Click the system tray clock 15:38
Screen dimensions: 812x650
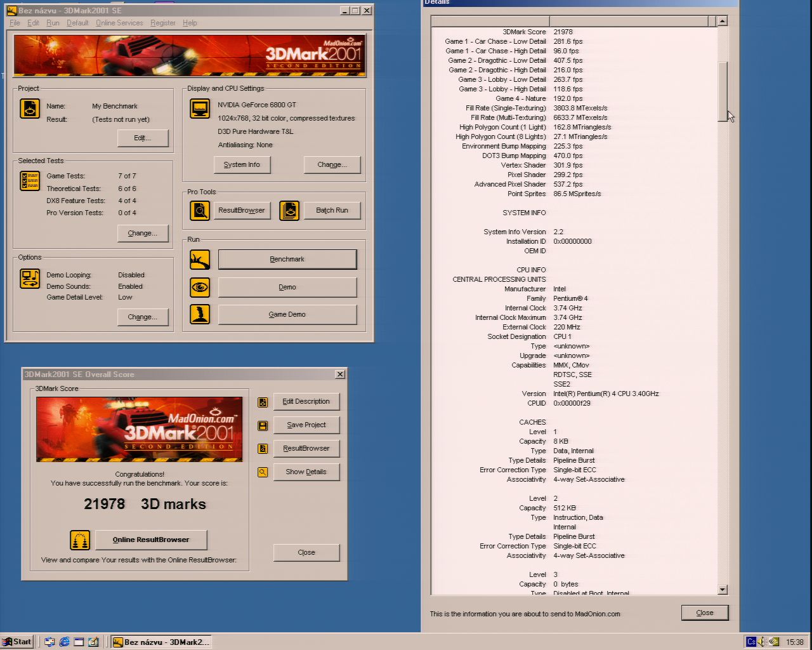coord(795,642)
